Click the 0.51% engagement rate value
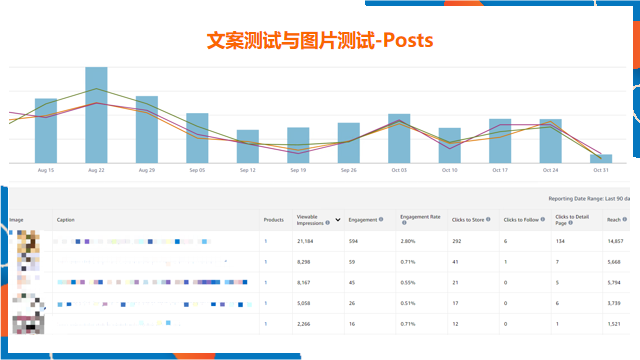Screen dimensions: 640x360 pyautogui.click(x=408, y=303)
